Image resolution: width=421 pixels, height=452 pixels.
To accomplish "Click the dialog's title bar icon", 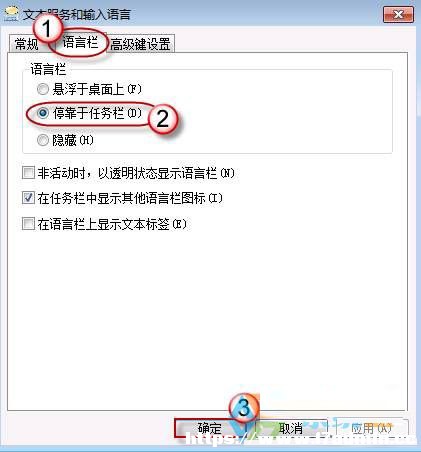I will (11, 14).
